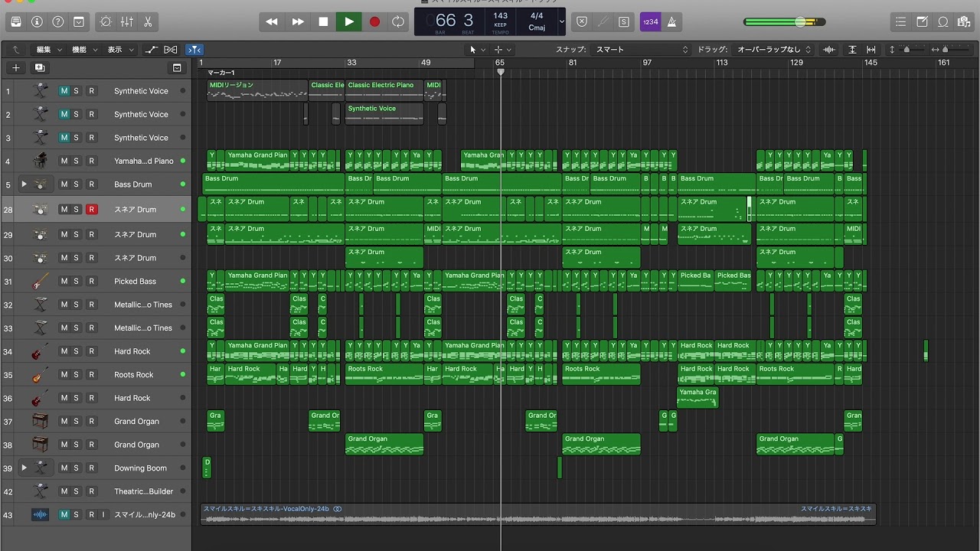Viewport: 980px width, 551px height.
Task: Toggle count-in 1234 button
Action: [x=650, y=22]
